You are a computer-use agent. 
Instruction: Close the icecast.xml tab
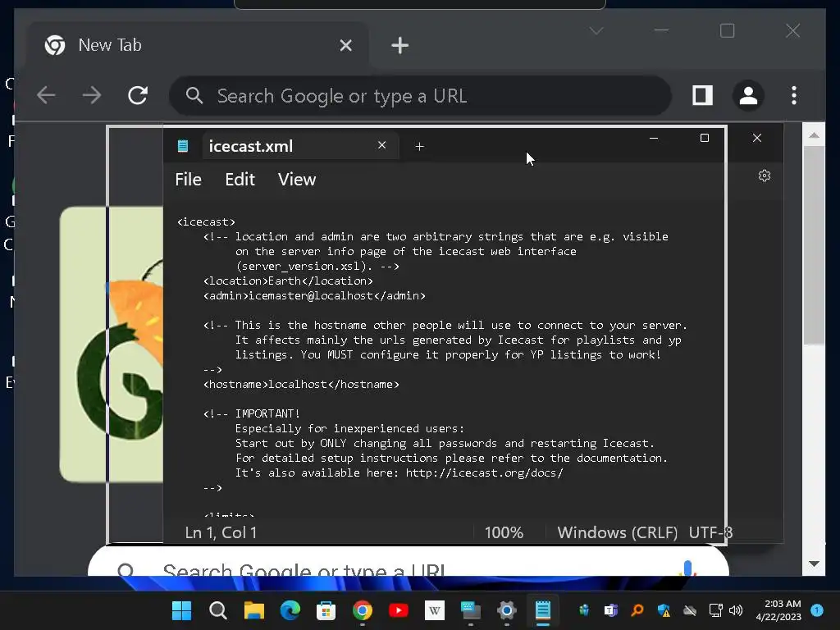(x=382, y=145)
